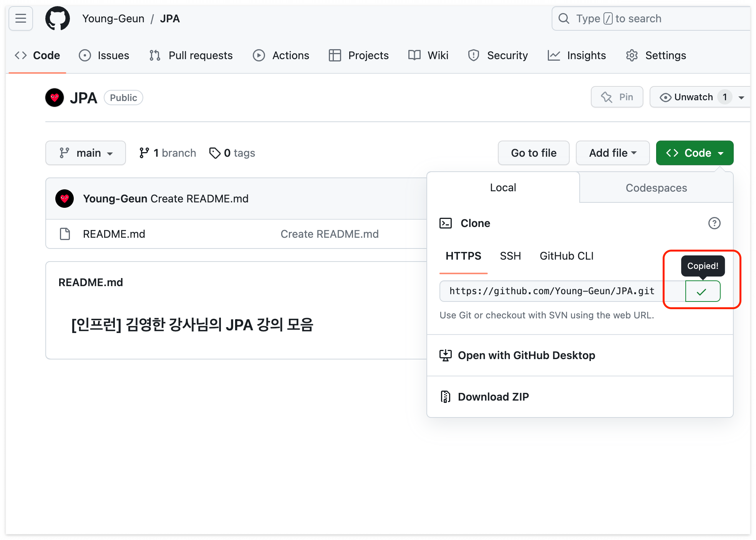This screenshot has width=756, height=540.
Task: Open Security shield tab
Action: pyautogui.click(x=498, y=56)
